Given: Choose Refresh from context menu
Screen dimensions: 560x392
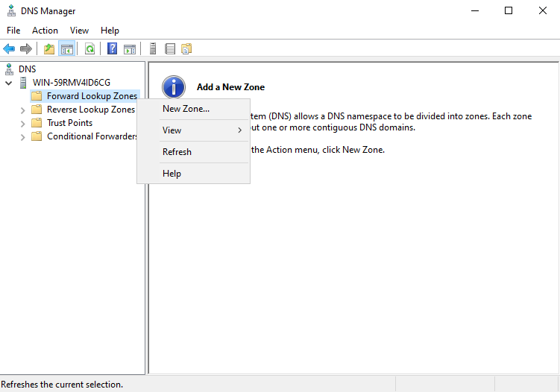Looking at the screenshot, I should [x=194, y=152].
